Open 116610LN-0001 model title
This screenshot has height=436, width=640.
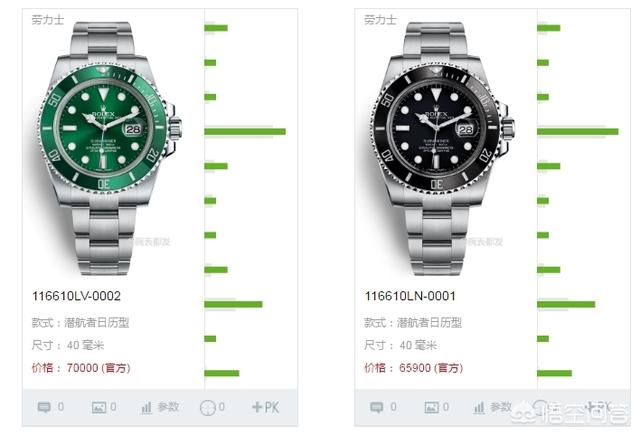point(410,296)
